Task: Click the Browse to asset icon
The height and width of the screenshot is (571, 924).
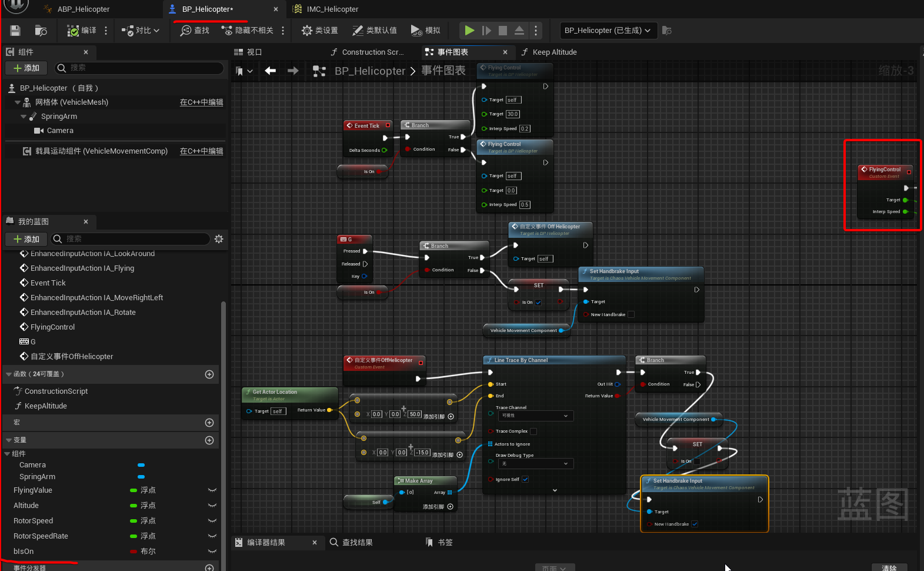Action: point(41,31)
